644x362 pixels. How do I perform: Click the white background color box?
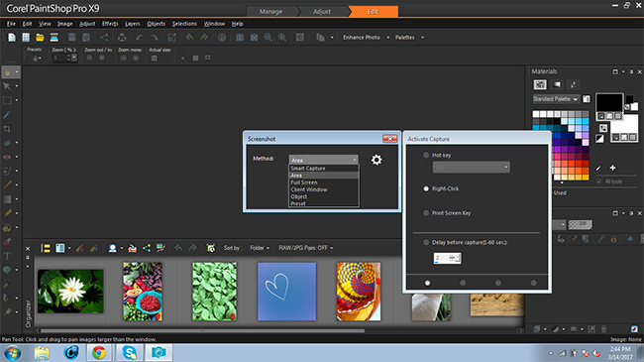tap(625, 128)
